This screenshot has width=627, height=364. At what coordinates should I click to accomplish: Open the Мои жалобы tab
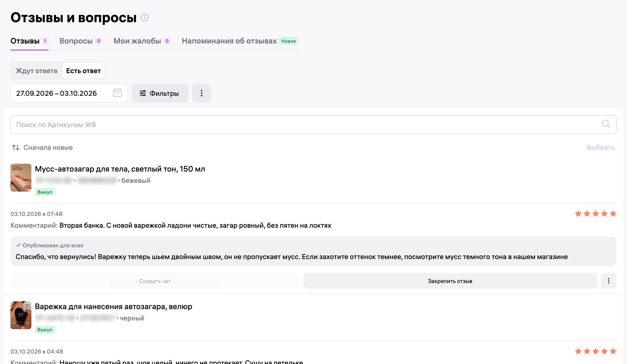[x=142, y=41]
